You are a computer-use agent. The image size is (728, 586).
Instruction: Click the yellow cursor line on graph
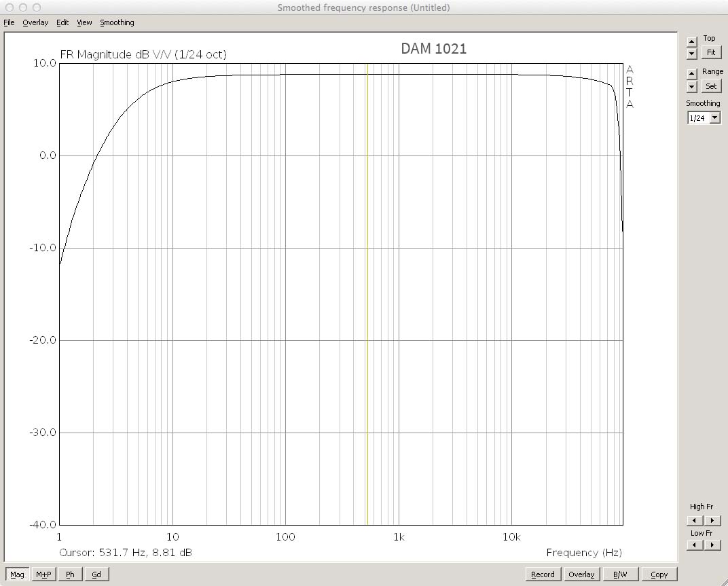click(367, 294)
